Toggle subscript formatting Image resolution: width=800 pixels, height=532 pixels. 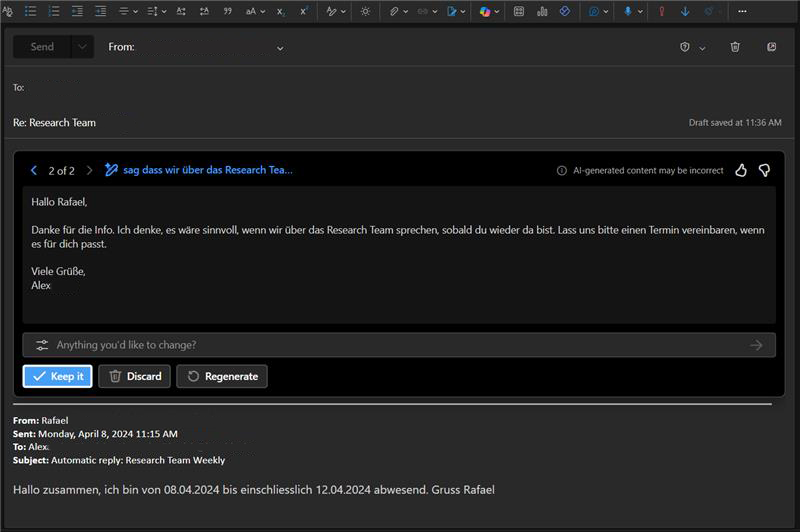[281, 11]
